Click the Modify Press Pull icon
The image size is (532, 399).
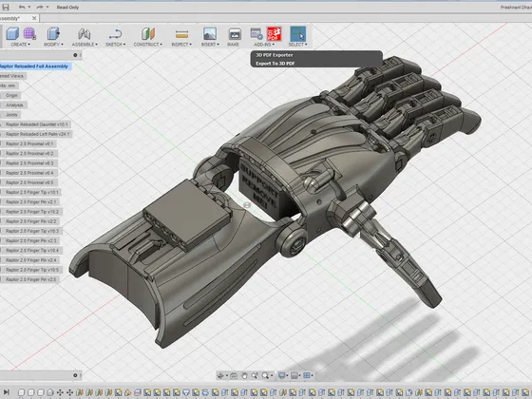[x=53, y=33]
